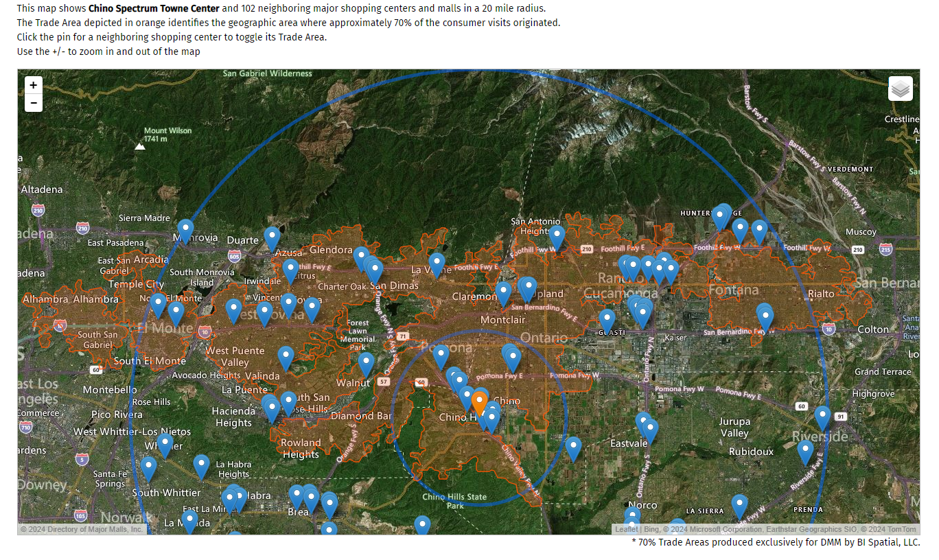Open the Leaflet attribution link
Viewport: 939px width, 560px height.
(626, 529)
